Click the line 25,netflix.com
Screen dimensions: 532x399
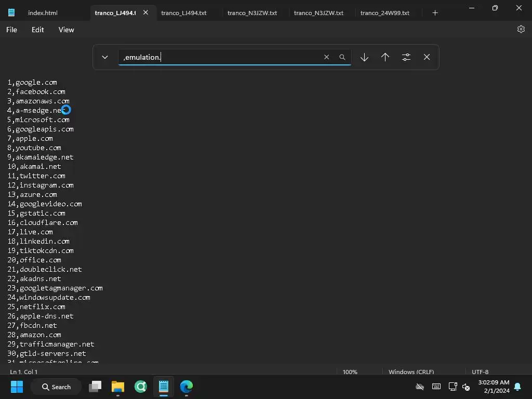[x=36, y=307]
